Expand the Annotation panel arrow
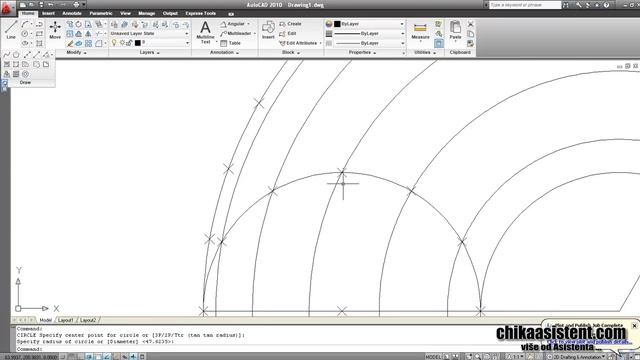Image resolution: width=640 pixels, height=360 pixels. tap(237, 53)
